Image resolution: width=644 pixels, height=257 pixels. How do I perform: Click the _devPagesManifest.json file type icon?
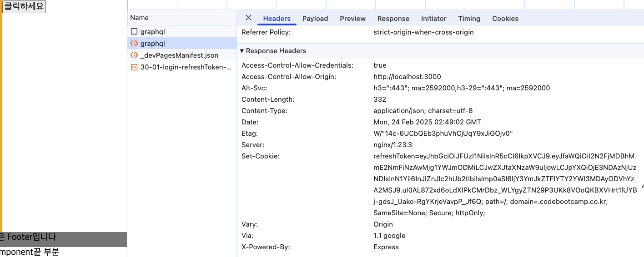(134, 55)
